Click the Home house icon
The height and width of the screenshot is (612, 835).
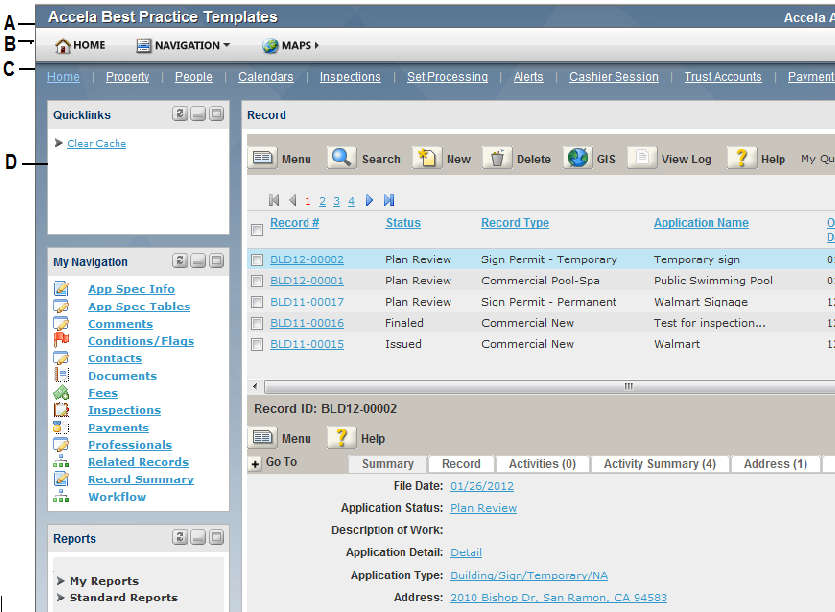[63, 46]
